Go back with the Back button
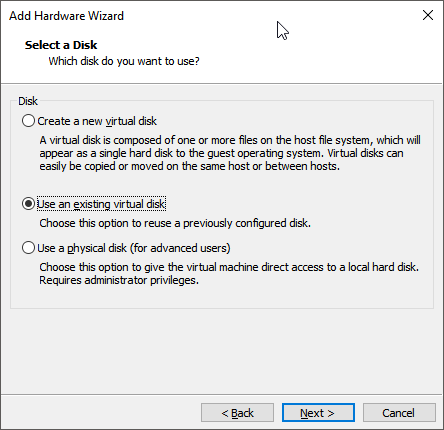This screenshot has width=444, height=430. tap(237, 413)
